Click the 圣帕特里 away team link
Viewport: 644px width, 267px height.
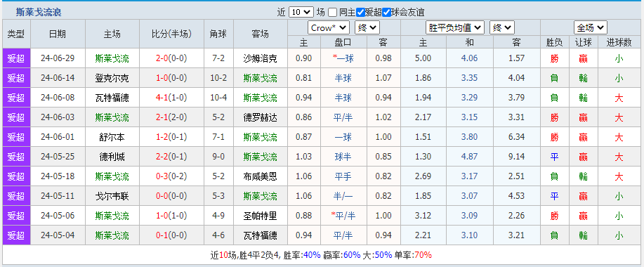pyautogui.click(x=260, y=216)
